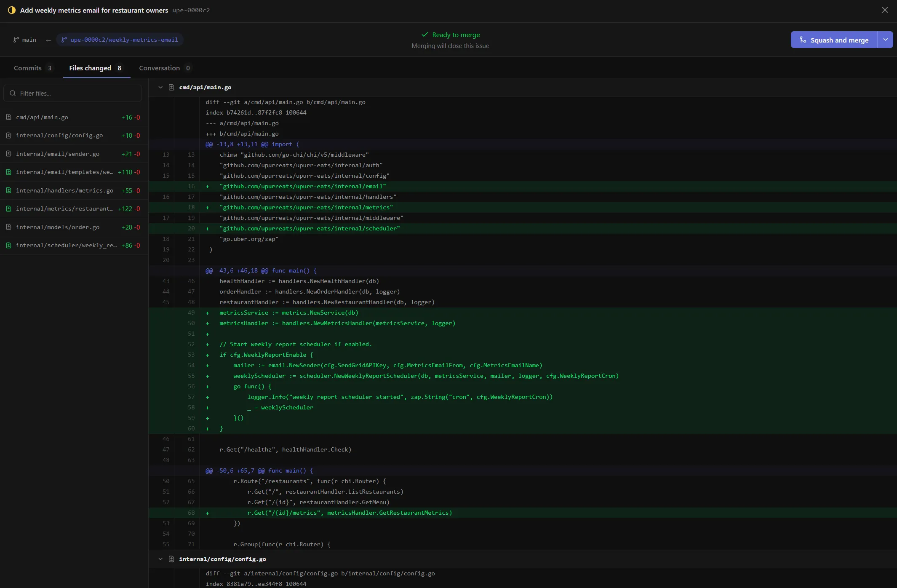The image size is (897, 588).
Task: Select internal/email/sender.go in the file list
Action: (74, 154)
